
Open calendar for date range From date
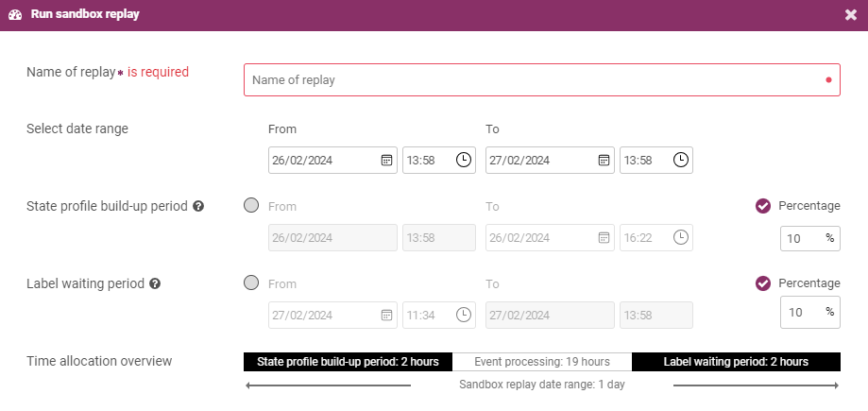coord(386,160)
